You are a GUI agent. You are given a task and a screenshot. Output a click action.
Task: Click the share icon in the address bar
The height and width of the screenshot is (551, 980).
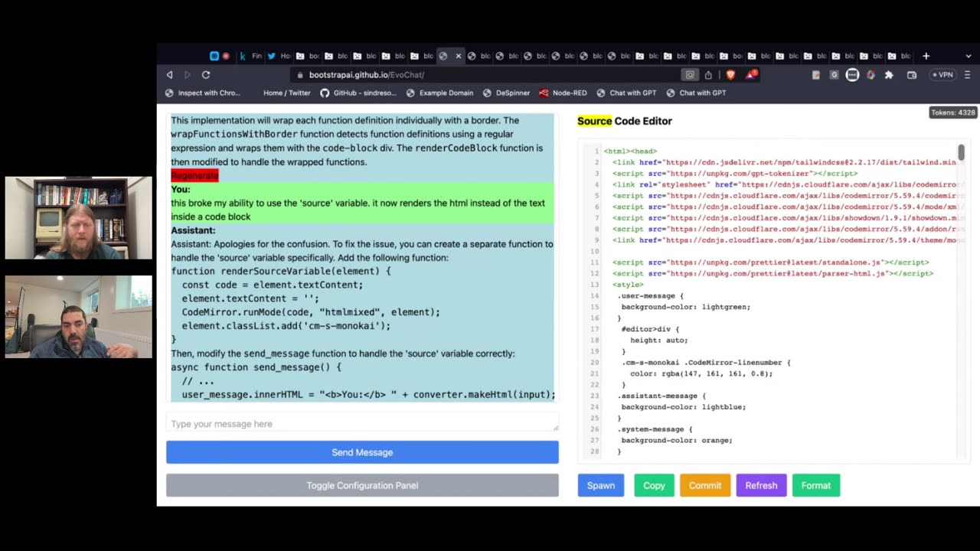coord(708,75)
